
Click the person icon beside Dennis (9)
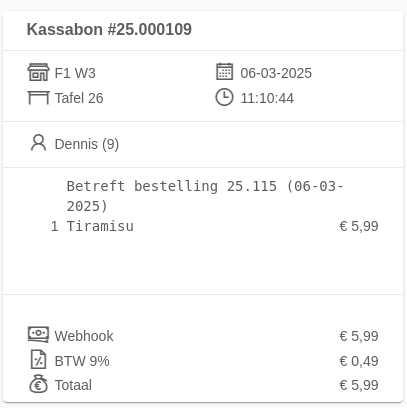pyautogui.click(x=39, y=143)
